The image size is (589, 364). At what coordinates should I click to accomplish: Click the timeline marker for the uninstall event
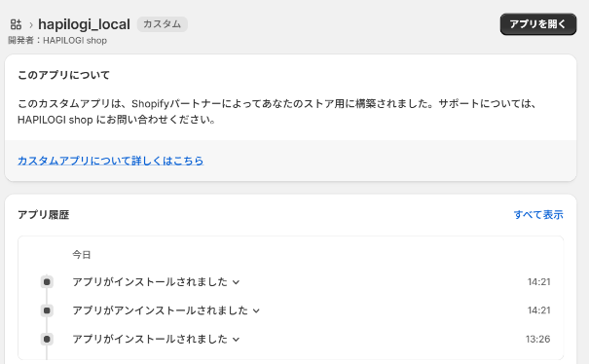coord(47,310)
